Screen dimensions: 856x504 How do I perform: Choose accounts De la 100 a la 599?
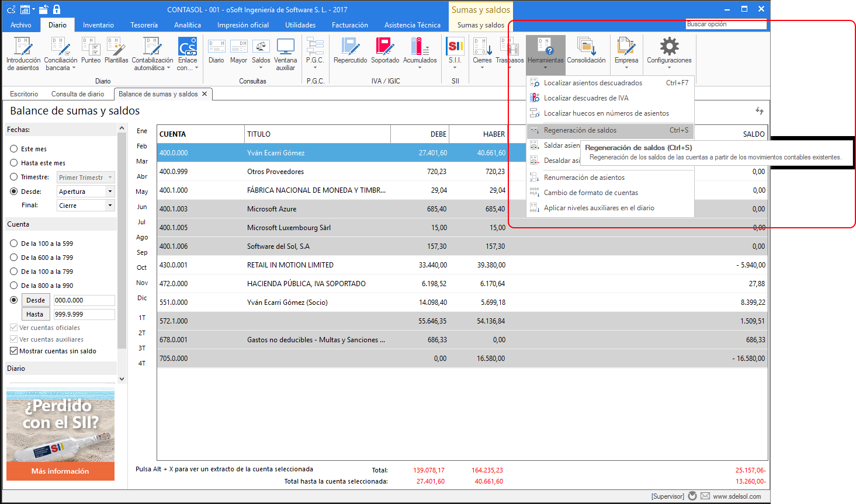pyautogui.click(x=14, y=244)
